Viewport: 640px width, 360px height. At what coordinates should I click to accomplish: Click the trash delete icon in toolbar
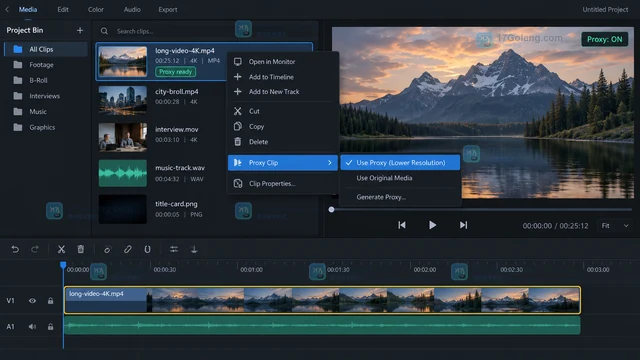pyautogui.click(x=81, y=249)
